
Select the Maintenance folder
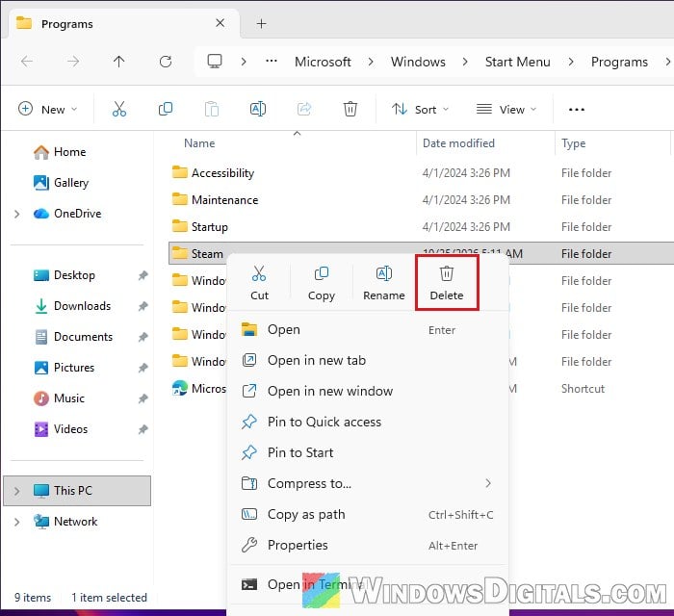point(215,200)
